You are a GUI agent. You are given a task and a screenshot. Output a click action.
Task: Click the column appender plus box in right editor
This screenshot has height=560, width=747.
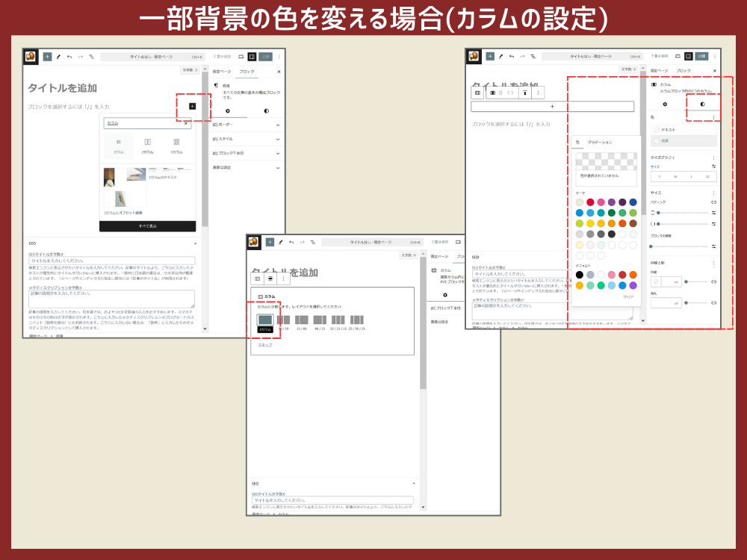click(x=552, y=107)
